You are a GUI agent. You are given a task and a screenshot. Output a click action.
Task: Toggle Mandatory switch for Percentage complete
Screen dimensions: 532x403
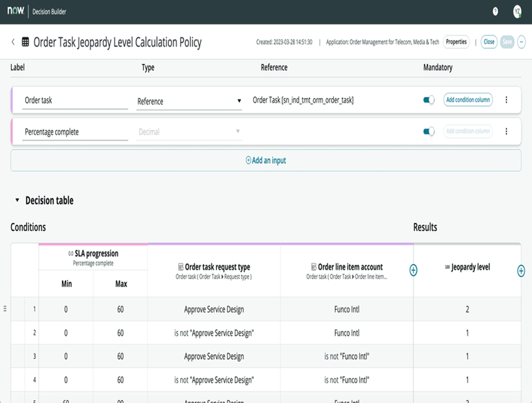429,131
